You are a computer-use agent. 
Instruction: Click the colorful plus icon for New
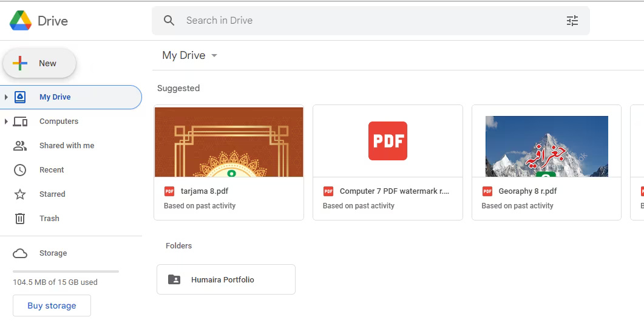(x=20, y=63)
